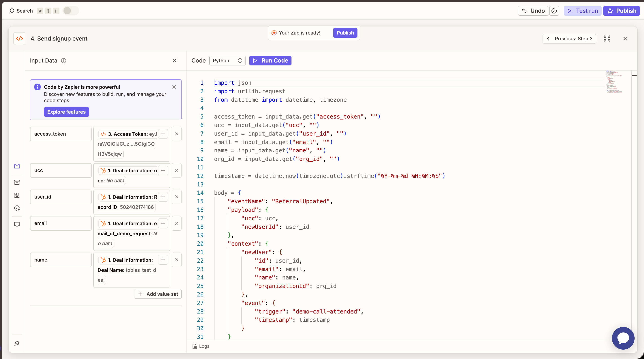The image size is (644, 359).
Task: Click the email_of_demo_request value pill
Action: (127, 234)
